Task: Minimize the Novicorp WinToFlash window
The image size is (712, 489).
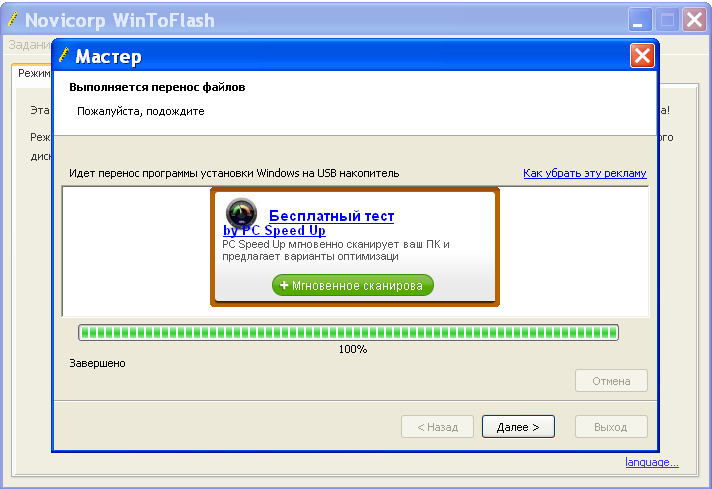Action: click(639, 20)
